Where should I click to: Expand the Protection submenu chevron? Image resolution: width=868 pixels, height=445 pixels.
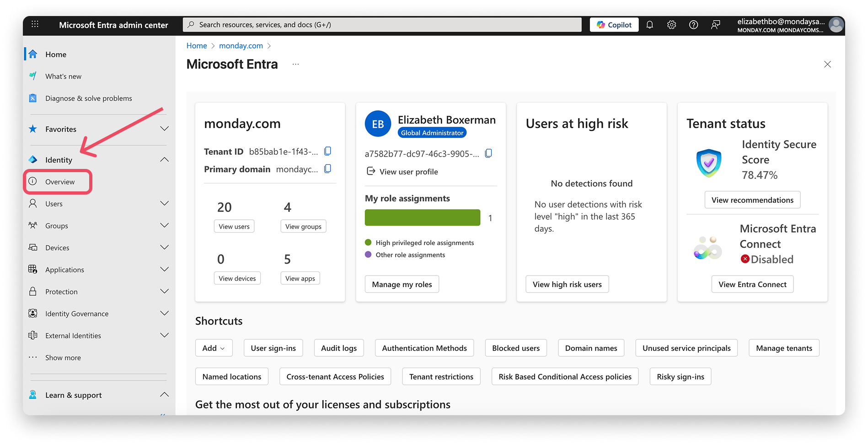(165, 291)
